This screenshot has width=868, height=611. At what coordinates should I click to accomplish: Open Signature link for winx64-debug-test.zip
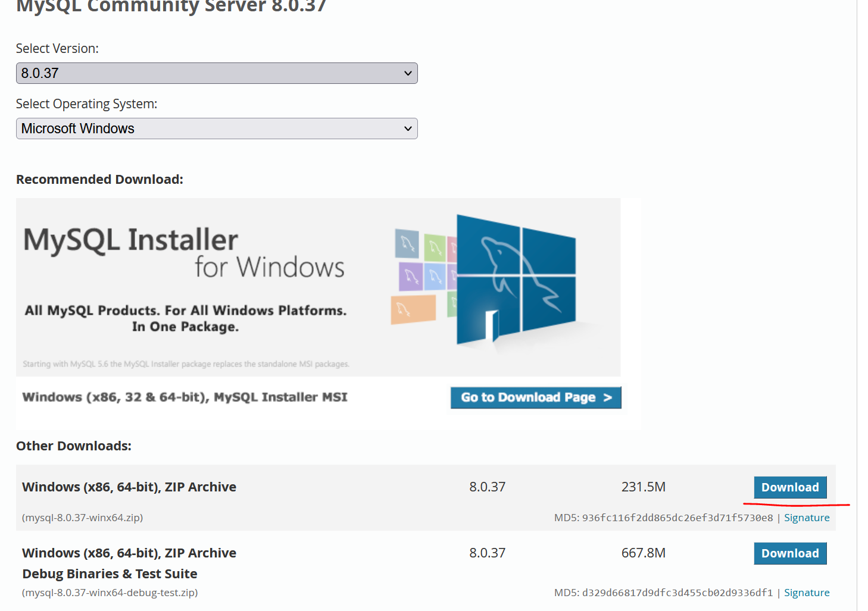click(x=807, y=593)
